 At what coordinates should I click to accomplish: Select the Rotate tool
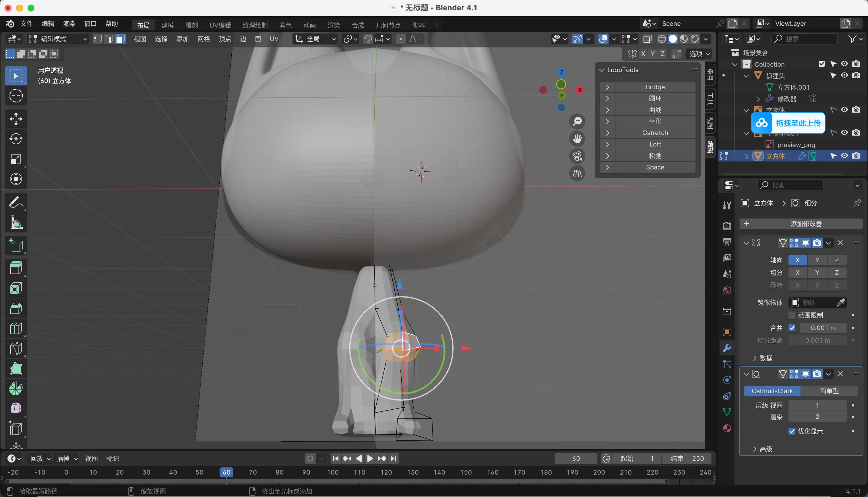click(16, 139)
